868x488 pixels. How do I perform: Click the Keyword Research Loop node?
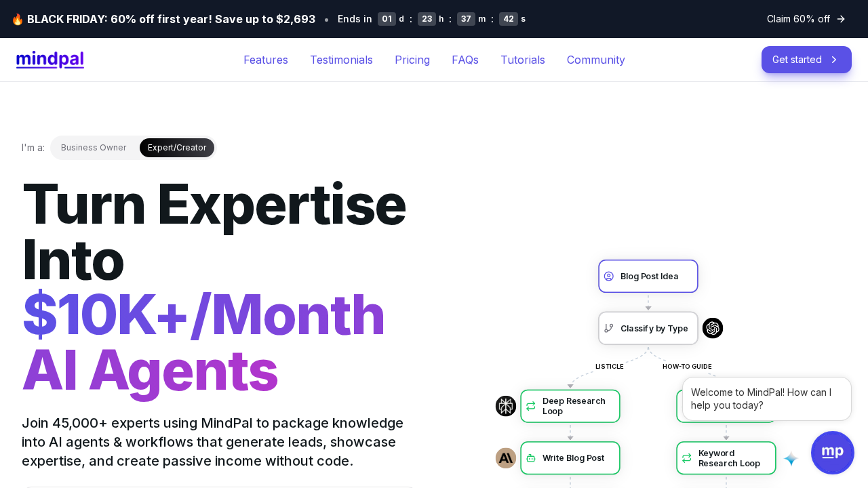(x=726, y=458)
